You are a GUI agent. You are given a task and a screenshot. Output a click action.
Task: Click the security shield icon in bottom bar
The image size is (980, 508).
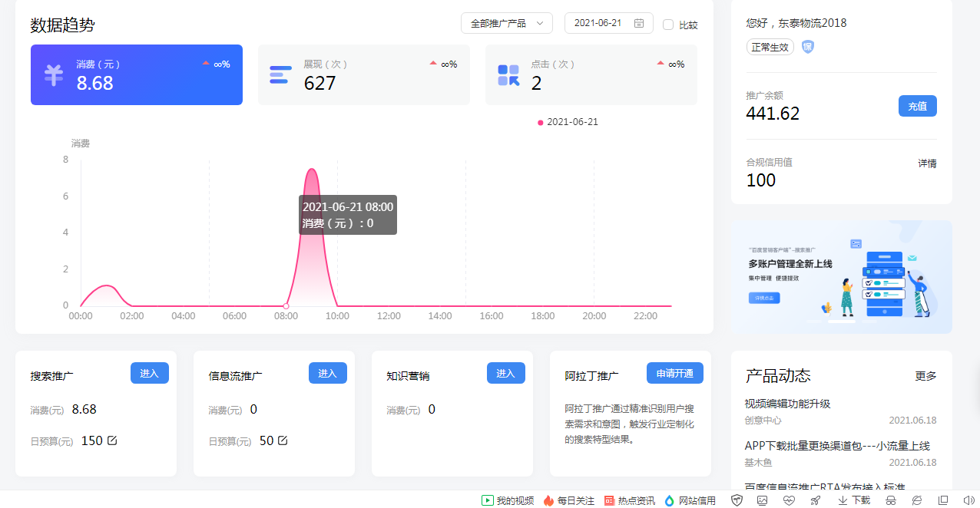click(737, 500)
